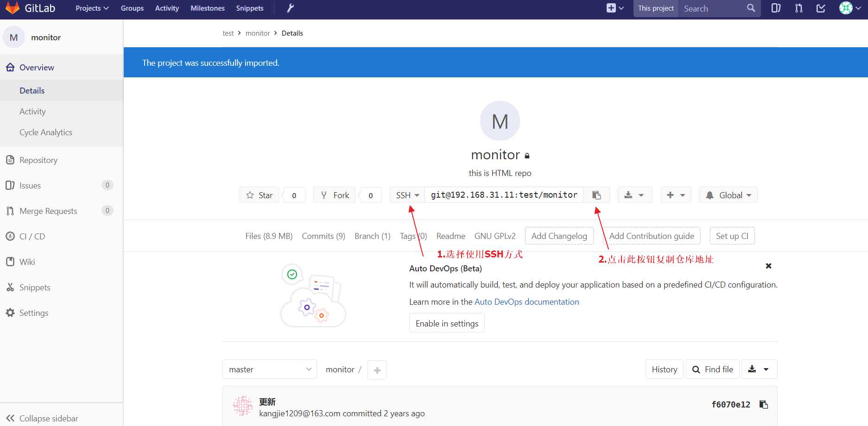Copy commit SHA f6070e12 to clipboard
The image size is (868, 426).
click(x=764, y=405)
